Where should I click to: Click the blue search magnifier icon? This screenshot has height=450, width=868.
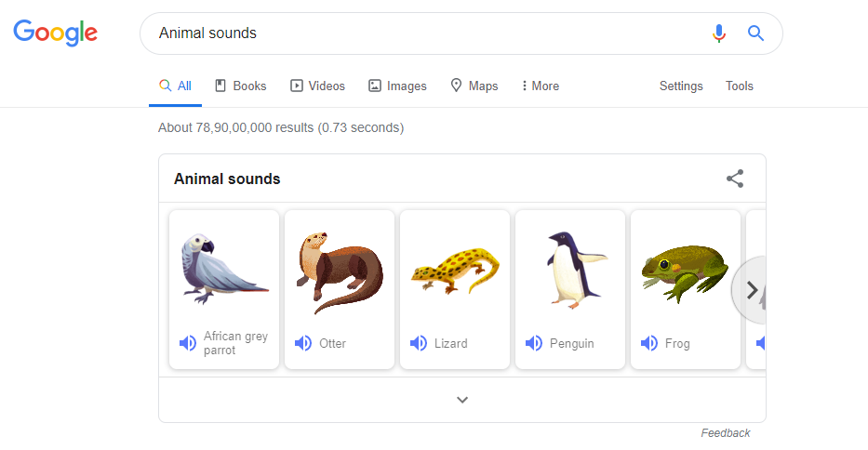(755, 33)
